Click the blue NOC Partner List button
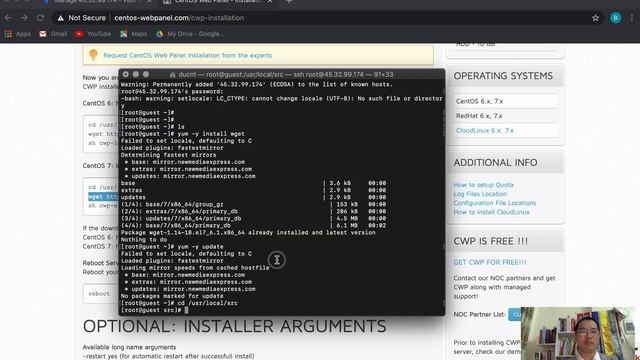640x360 pixels. click(515, 314)
